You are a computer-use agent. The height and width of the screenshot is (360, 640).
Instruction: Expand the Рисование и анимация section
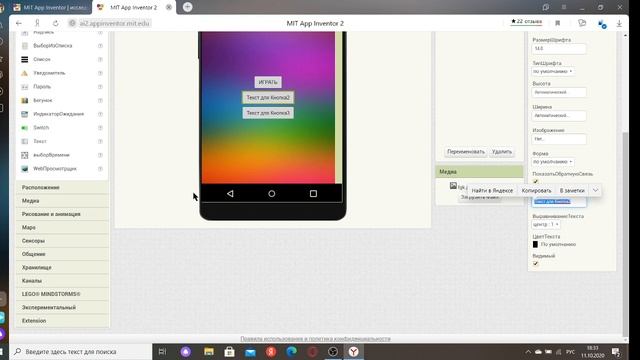point(62,214)
